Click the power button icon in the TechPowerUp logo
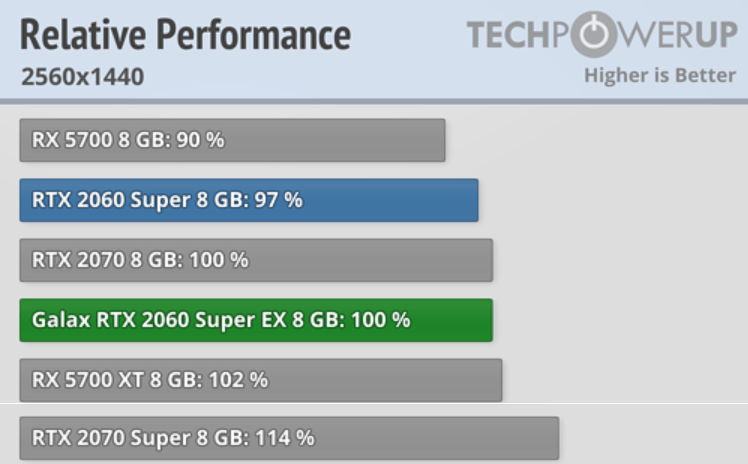748x464 pixels. (x=596, y=35)
